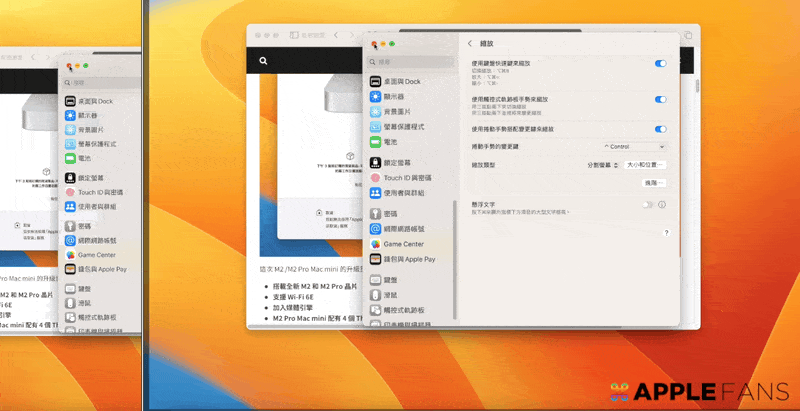Screen dimensions: 800x411
Task: Toggle the Safari sidebar icon in main window
Action: coord(294,35)
